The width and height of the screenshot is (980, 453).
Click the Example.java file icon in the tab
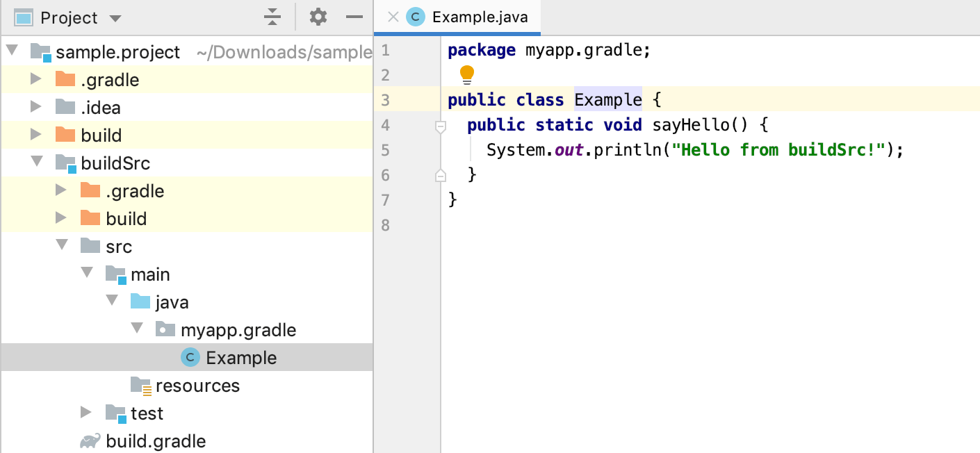click(416, 17)
